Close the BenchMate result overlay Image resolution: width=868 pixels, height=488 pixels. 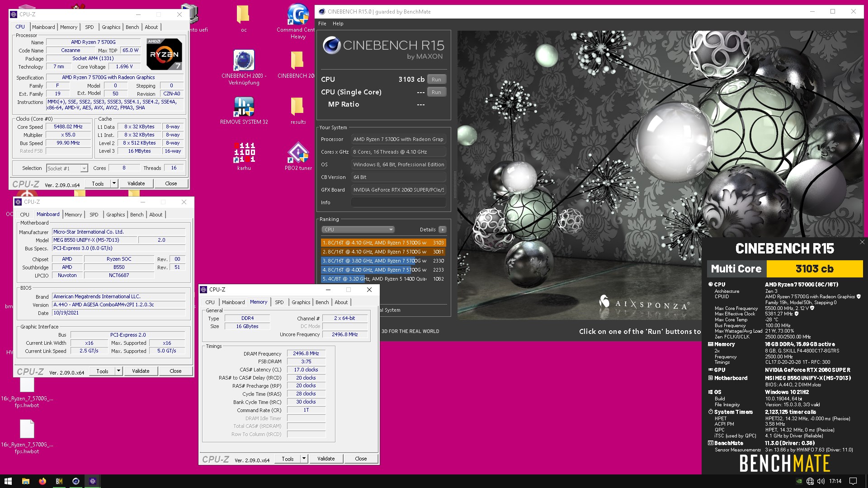862,242
